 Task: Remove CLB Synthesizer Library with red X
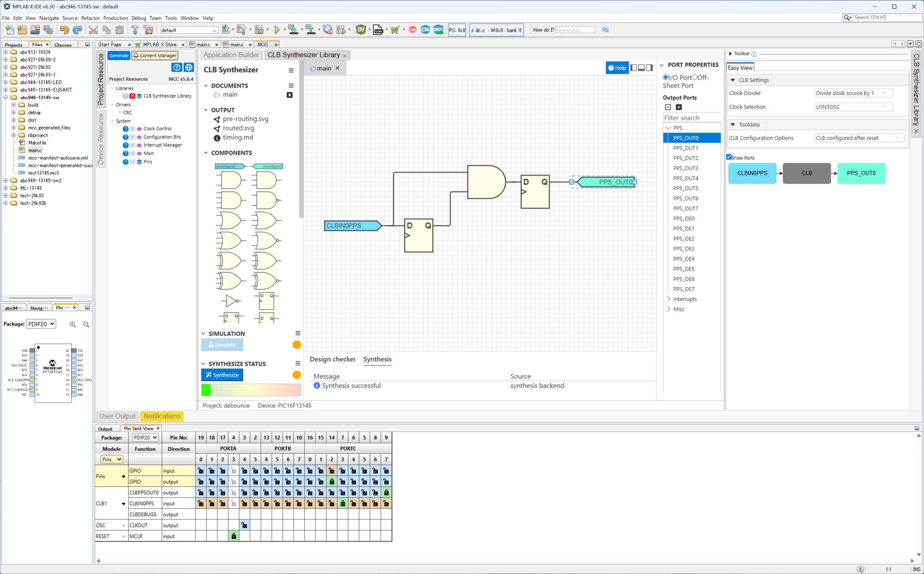coord(132,96)
